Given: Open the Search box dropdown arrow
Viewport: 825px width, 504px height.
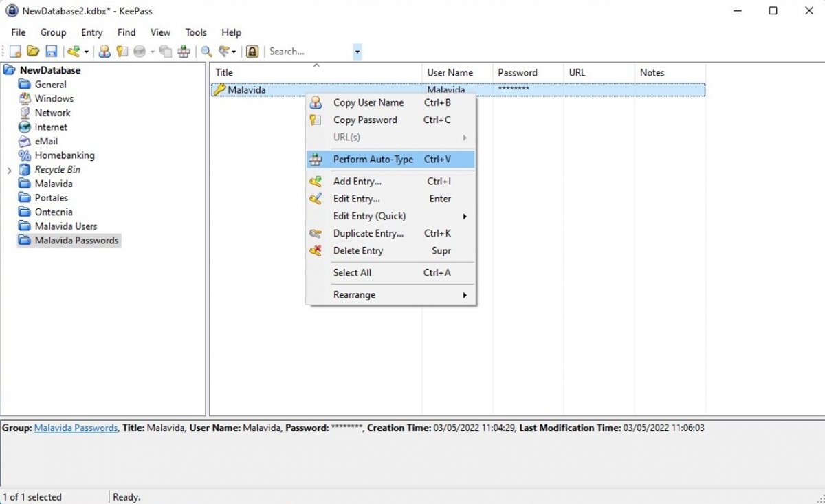Looking at the screenshot, I should pyautogui.click(x=357, y=52).
